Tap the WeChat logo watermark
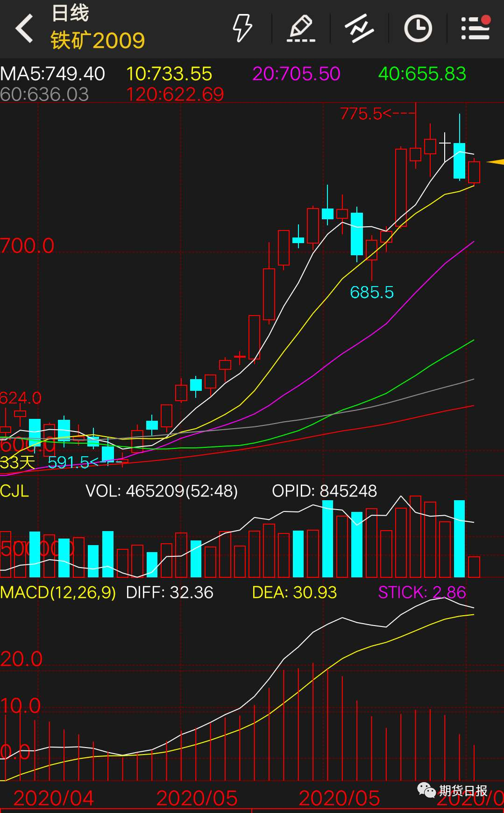 point(426,790)
